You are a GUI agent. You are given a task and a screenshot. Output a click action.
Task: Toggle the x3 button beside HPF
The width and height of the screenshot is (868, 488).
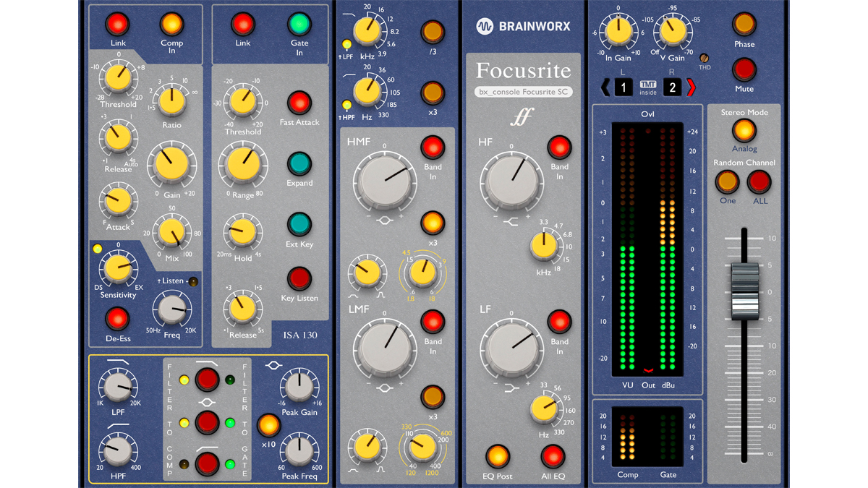pyautogui.click(x=432, y=93)
